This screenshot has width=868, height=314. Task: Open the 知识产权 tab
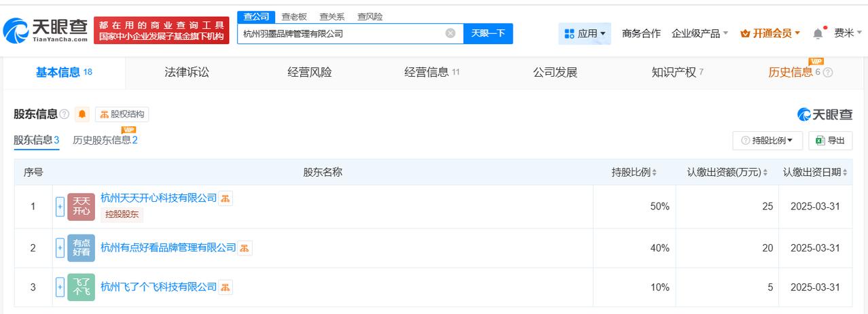pyautogui.click(x=677, y=72)
